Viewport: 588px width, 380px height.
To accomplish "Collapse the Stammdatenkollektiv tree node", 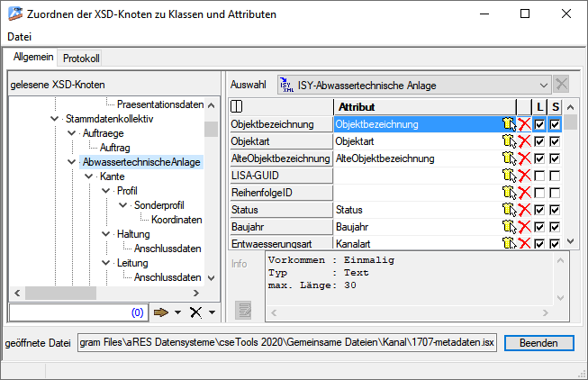I will tap(55, 119).
